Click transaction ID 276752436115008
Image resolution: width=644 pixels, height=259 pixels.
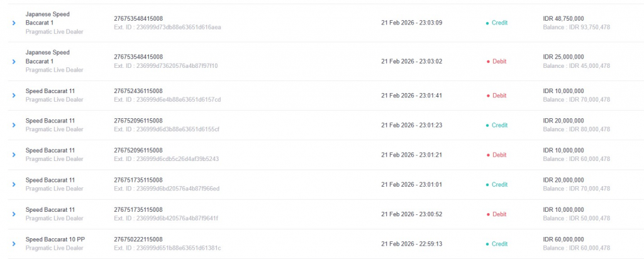(x=138, y=91)
